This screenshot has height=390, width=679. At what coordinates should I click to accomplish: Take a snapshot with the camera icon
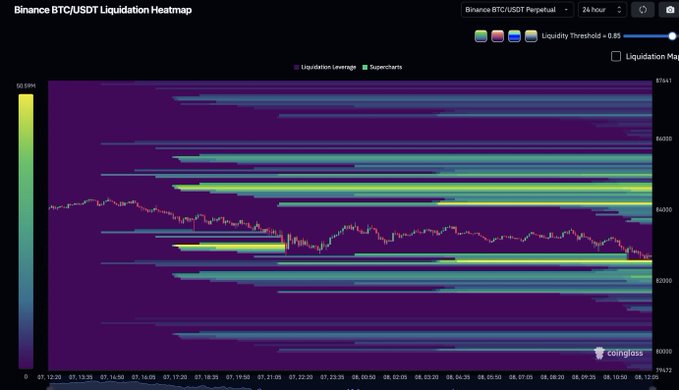pos(669,10)
